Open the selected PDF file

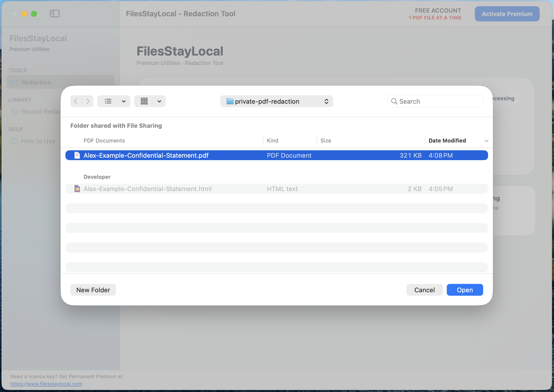pyautogui.click(x=465, y=290)
